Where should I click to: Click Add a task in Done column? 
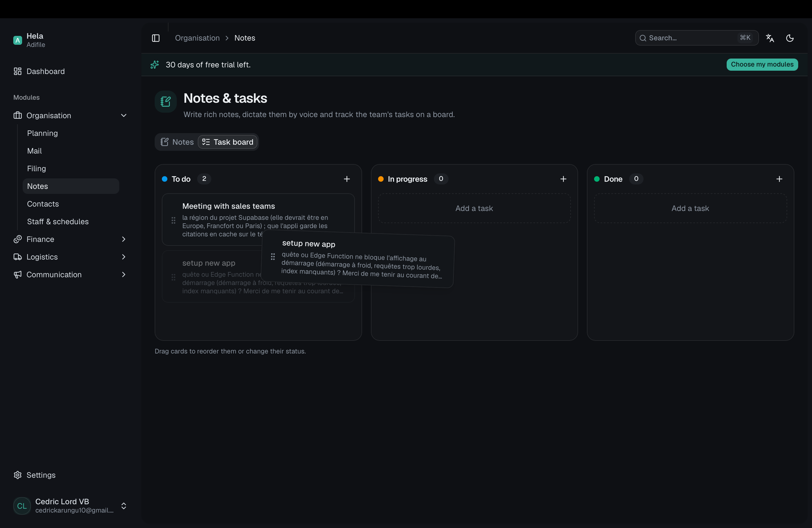coord(690,208)
